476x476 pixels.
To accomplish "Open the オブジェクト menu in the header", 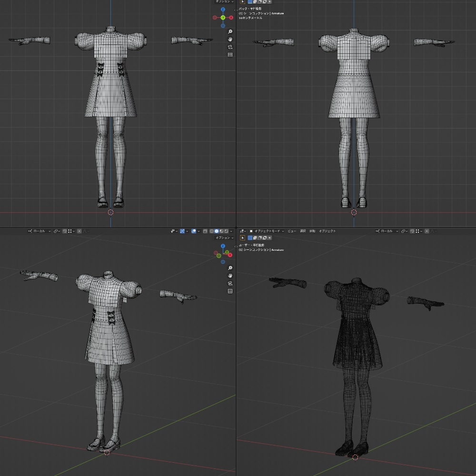I will click(327, 231).
